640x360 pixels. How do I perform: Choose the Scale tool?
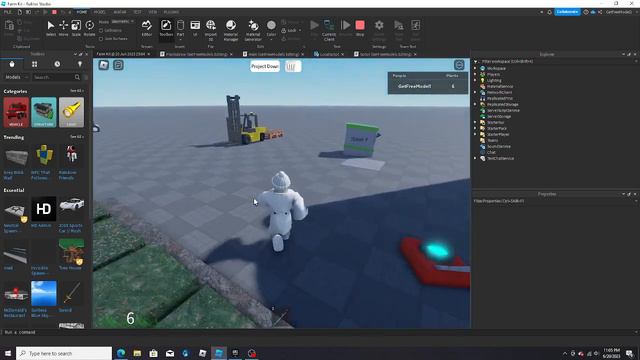(x=76, y=28)
